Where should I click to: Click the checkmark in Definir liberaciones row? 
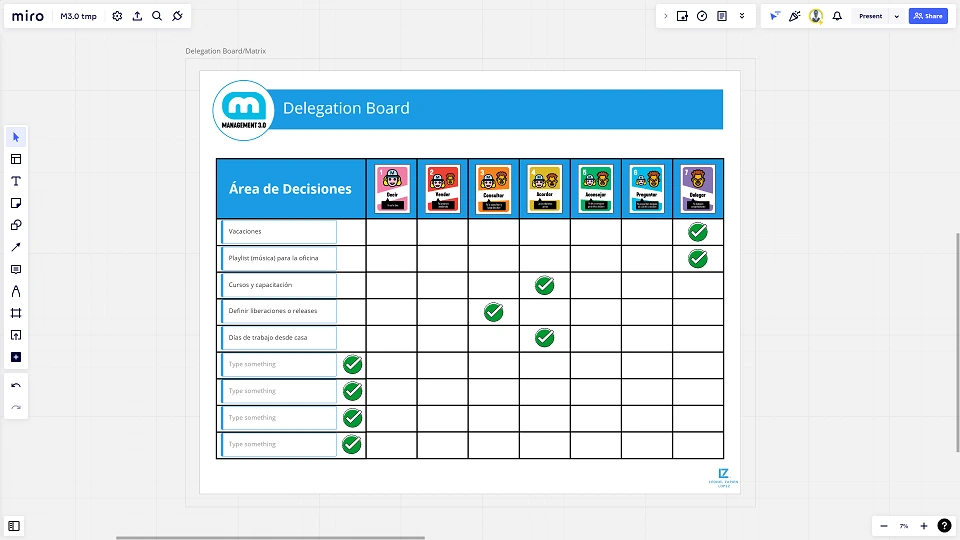point(493,312)
